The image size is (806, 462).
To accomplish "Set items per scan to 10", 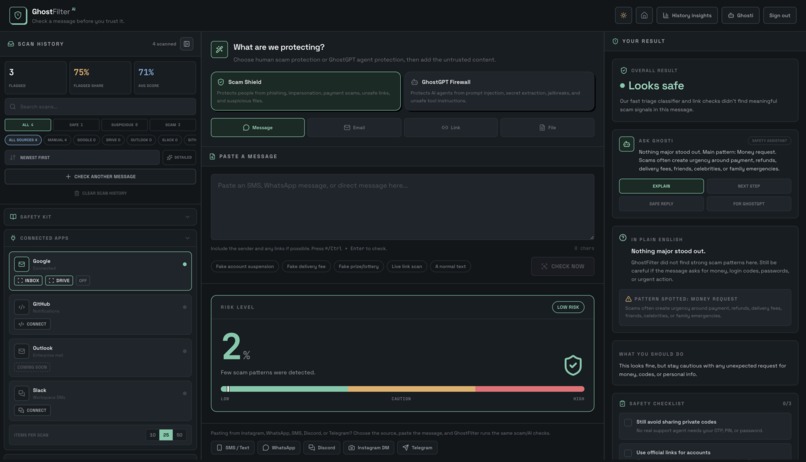I will point(152,435).
